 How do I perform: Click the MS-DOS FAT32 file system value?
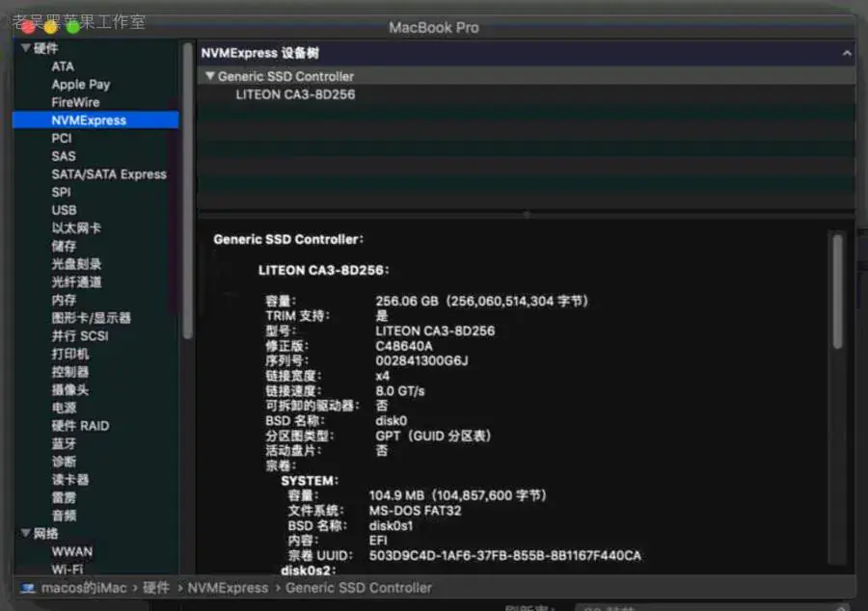415,511
